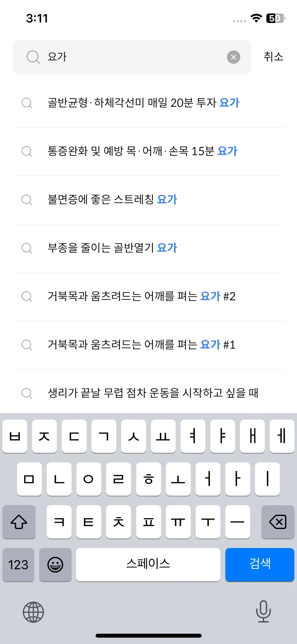Open the emoji keyboard
This screenshot has height=644, width=297.
coord(55,565)
